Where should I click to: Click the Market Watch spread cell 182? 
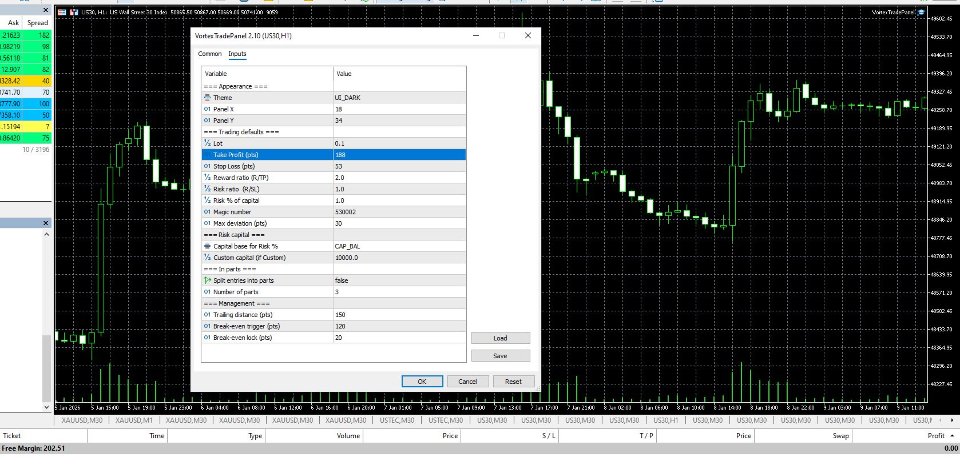click(x=39, y=35)
